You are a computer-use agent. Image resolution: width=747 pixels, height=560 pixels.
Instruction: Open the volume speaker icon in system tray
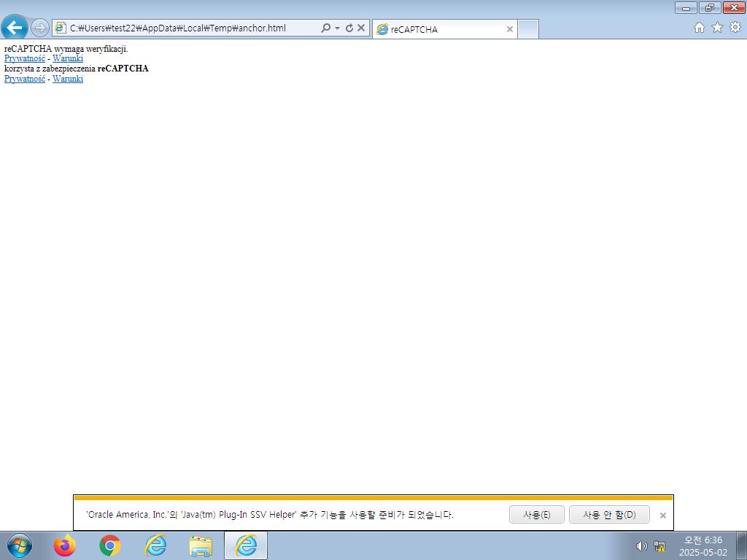(642, 546)
